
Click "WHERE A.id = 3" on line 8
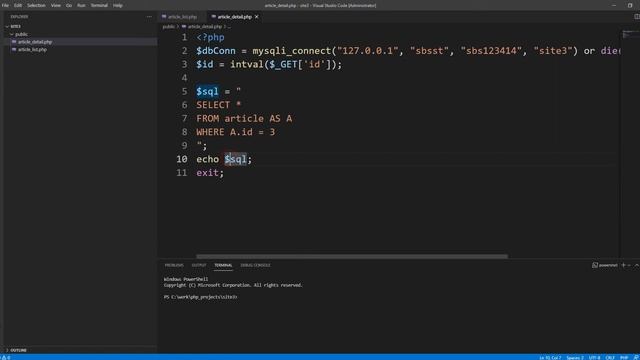[236, 132]
